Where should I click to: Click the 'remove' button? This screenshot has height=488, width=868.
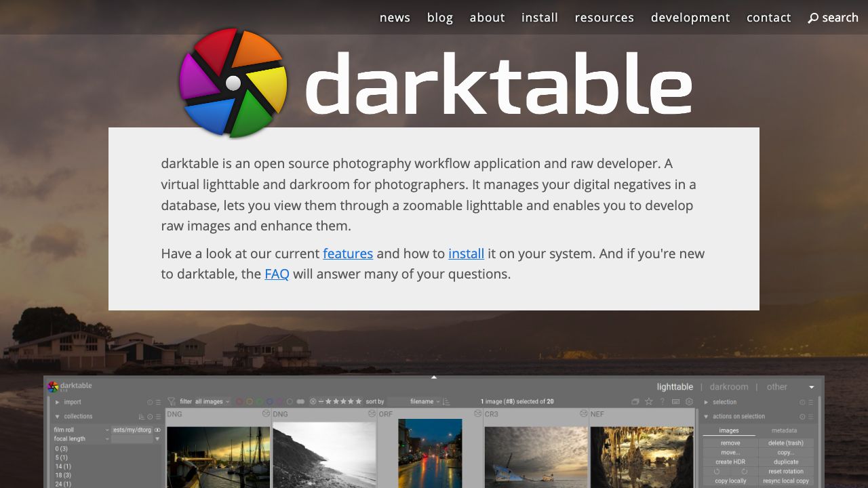730,443
